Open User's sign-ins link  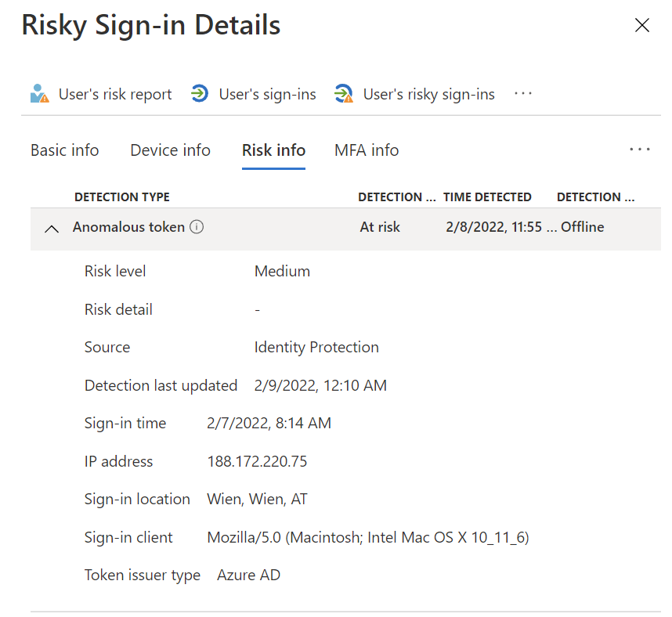click(267, 95)
